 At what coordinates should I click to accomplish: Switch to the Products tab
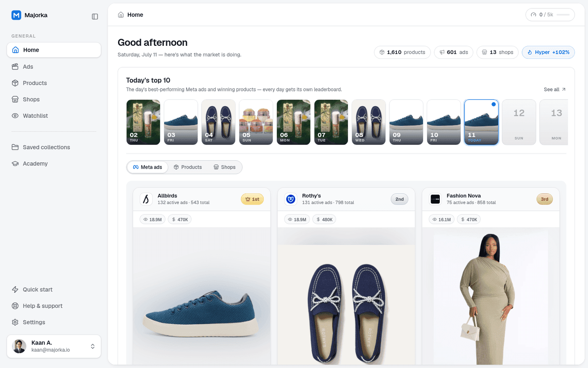coord(188,167)
